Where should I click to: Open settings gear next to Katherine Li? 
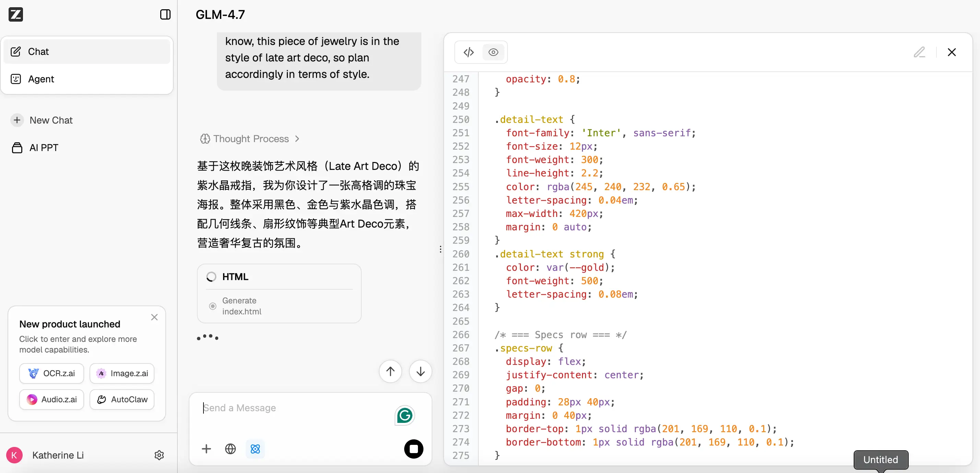pos(159,455)
